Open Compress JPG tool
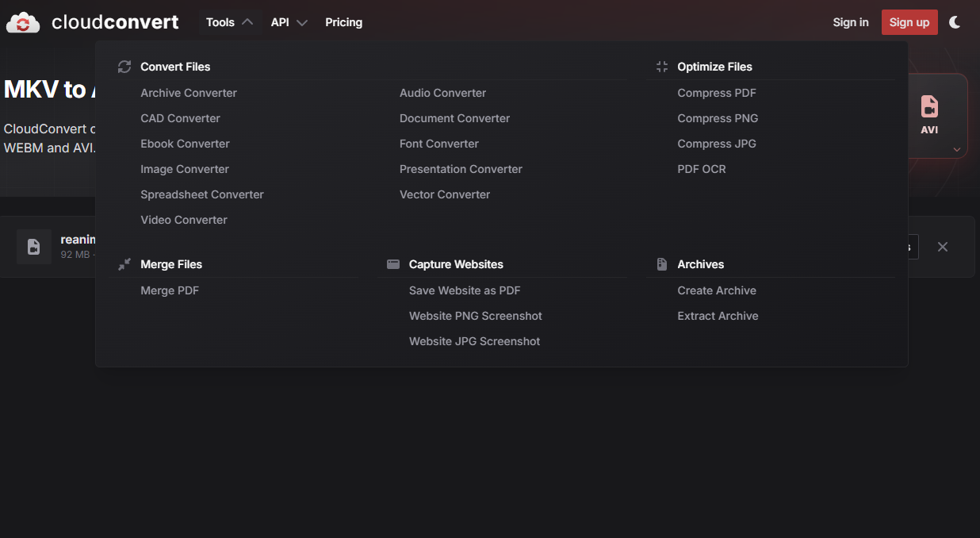This screenshot has height=538, width=980. 717,144
